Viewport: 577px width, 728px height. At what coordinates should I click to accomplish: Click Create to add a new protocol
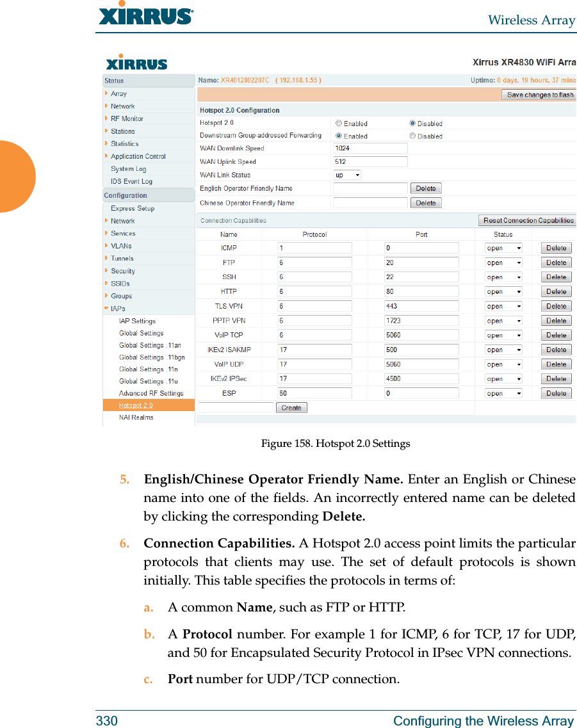tap(291, 407)
